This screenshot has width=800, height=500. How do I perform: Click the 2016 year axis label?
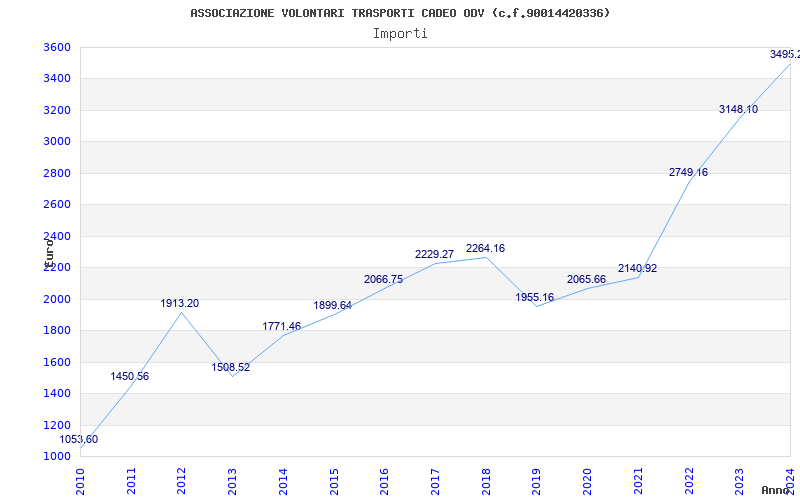(385, 482)
